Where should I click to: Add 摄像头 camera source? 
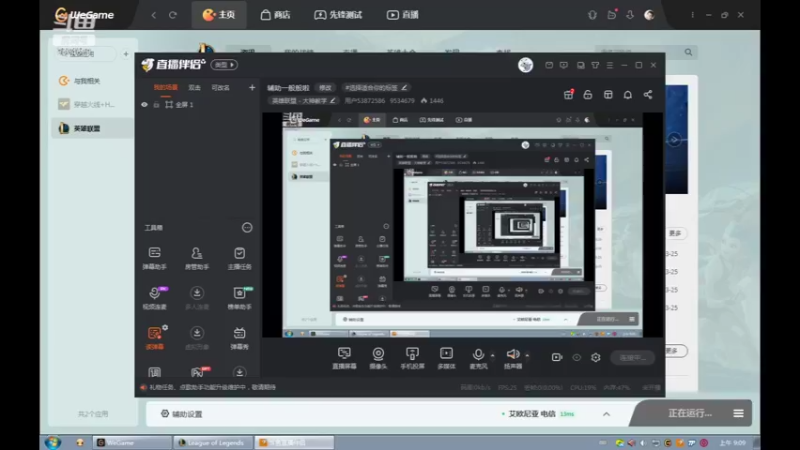click(x=378, y=358)
